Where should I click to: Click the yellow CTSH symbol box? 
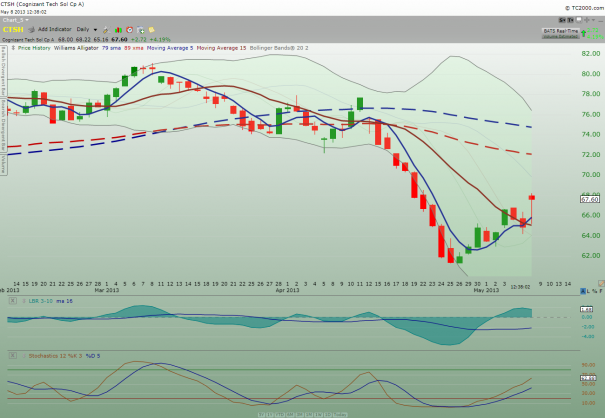pos(13,30)
